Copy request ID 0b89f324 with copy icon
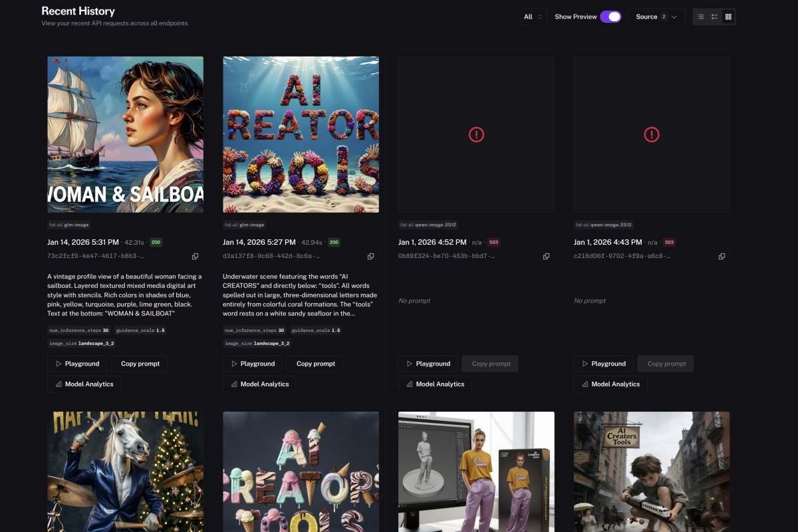The image size is (798, 532). 546,256
